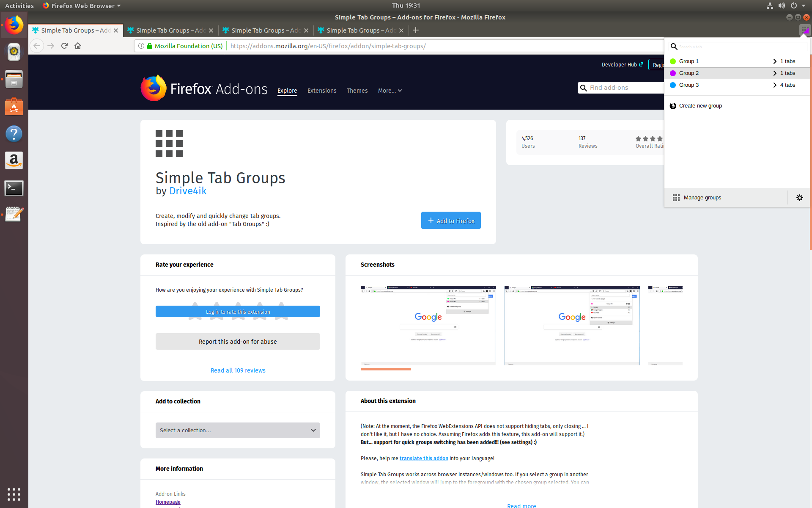Reload the current page
The image size is (812, 508).
(64, 46)
